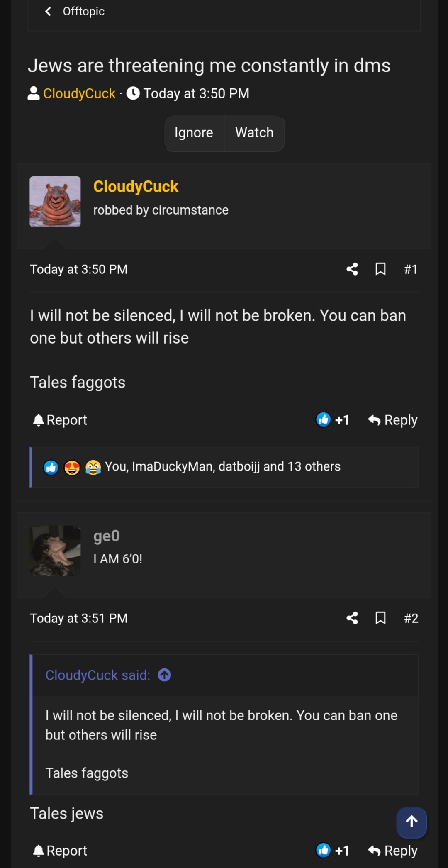Bookmark post #2 by ge0
This screenshot has width=448, height=868.
pos(381,618)
